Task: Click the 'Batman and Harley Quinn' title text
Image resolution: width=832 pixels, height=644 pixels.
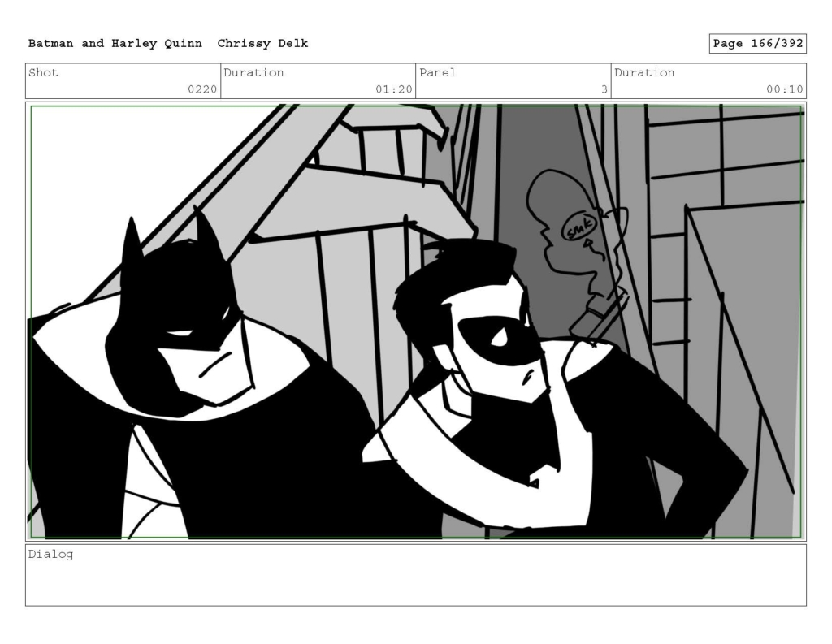Action: pos(115,44)
